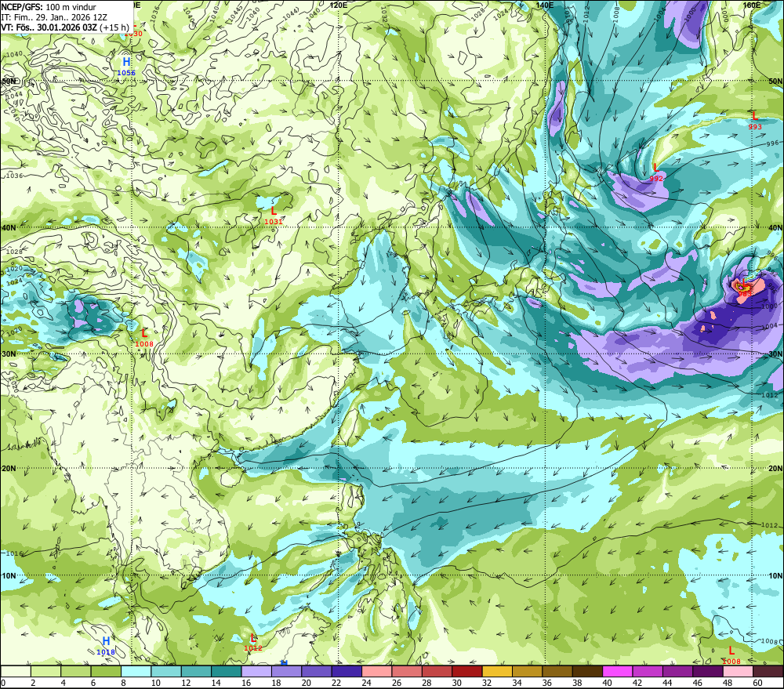
Task: Click the 20N latitude label on right edge
Action: point(775,468)
